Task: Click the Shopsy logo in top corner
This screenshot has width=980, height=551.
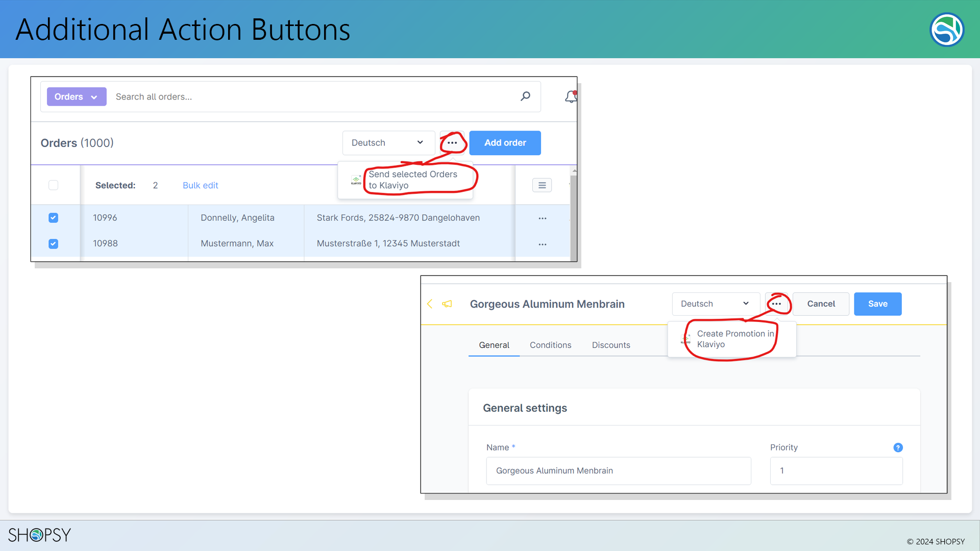Action: (947, 30)
